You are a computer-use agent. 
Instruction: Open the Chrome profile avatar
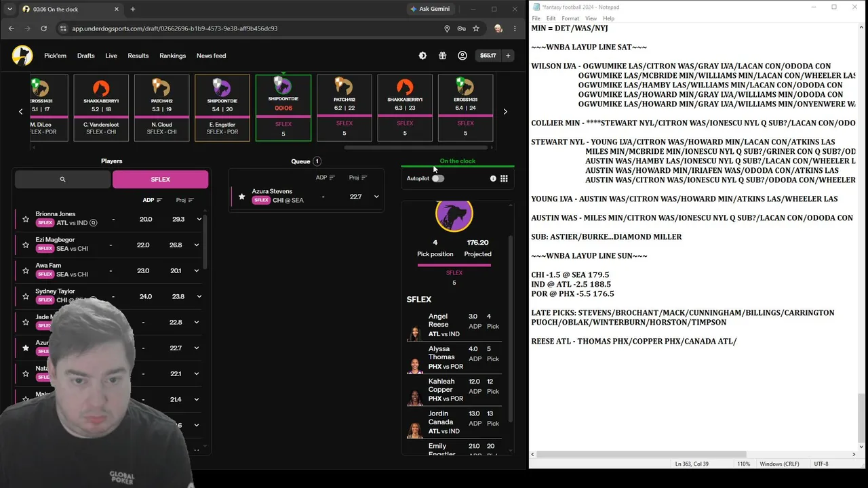point(498,28)
